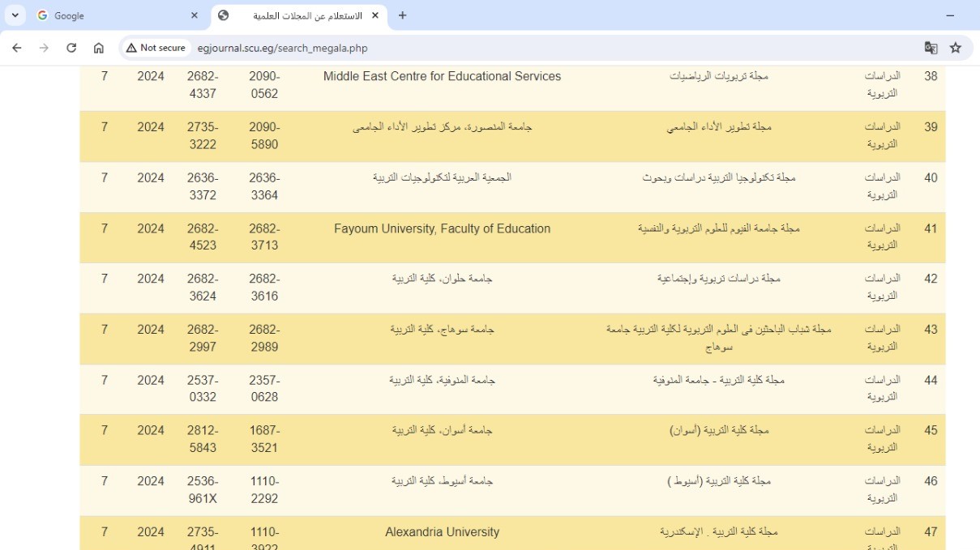Open the Translate this page icon
Viewport: 980px width, 550px height.
(x=931, y=48)
